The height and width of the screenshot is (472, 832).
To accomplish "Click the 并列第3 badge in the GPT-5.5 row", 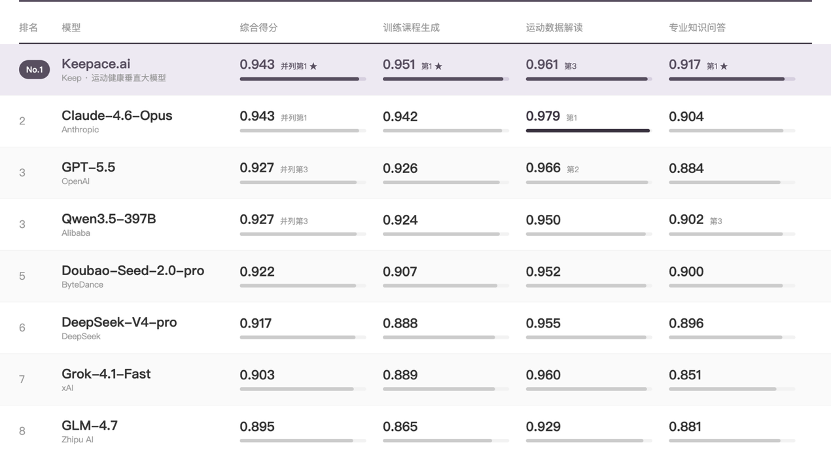I will pyautogui.click(x=294, y=170).
